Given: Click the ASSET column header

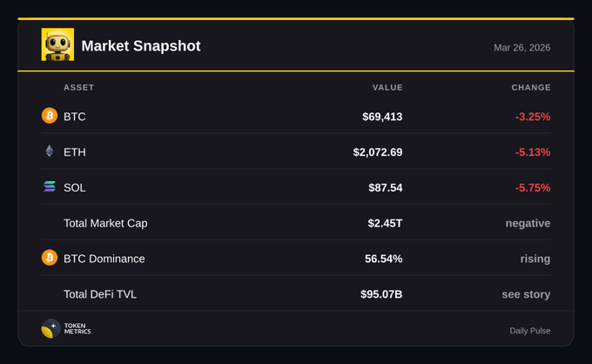Looking at the screenshot, I should pos(78,87).
